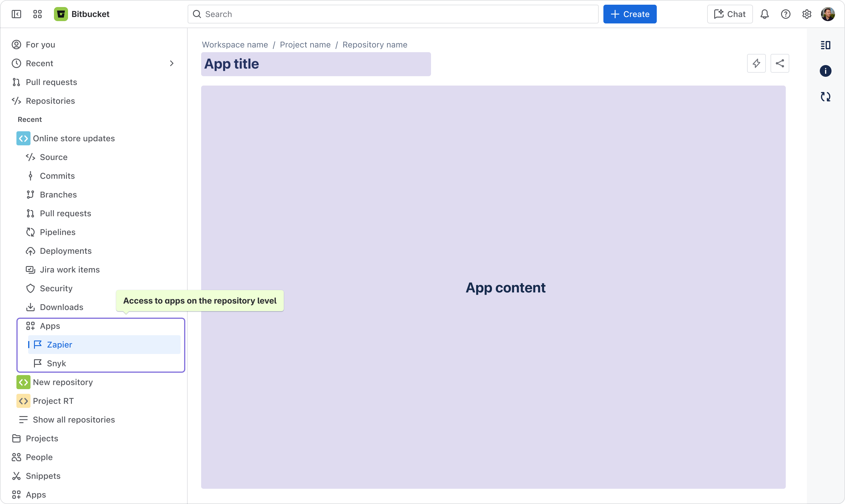Click the lightning bolt automation icon
Image resolution: width=845 pixels, height=504 pixels.
(756, 63)
